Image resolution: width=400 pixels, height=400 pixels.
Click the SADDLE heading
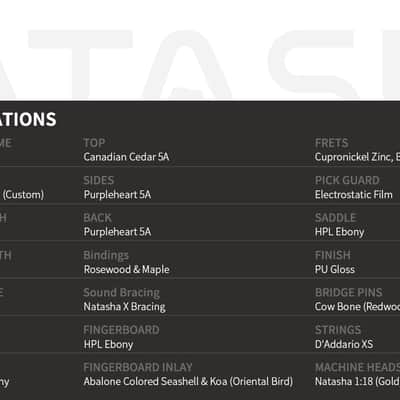click(336, 218)
